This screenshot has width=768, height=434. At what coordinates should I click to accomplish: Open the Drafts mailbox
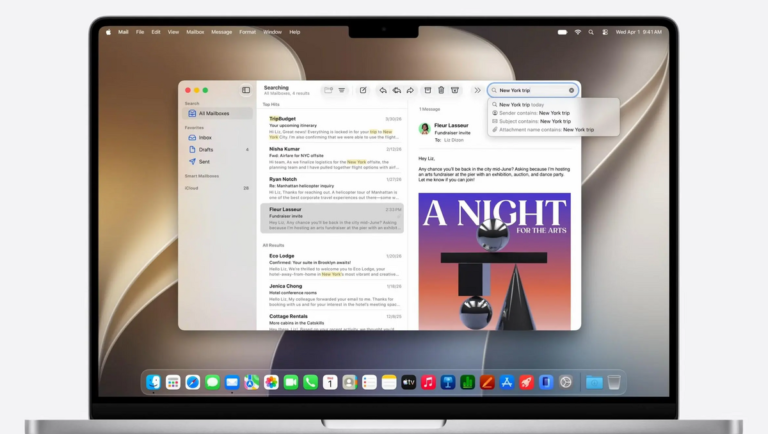[217, 149]
